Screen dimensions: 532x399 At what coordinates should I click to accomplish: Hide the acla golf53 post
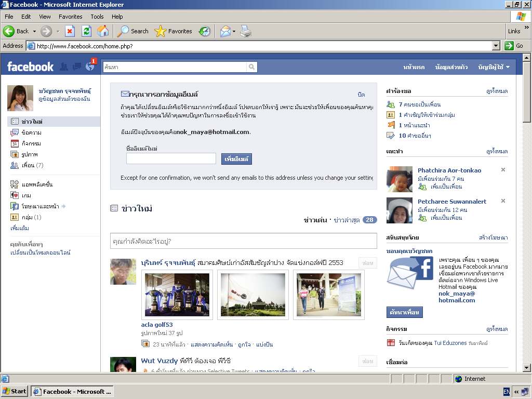pyautogui.click(x=367, y=263)
